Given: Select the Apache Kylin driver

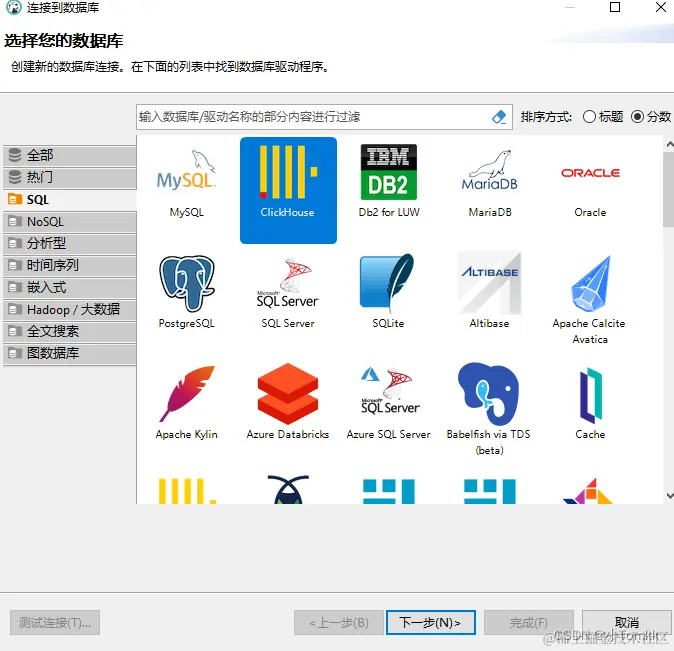Looking at the screenshot, I should tap(187, 402).
